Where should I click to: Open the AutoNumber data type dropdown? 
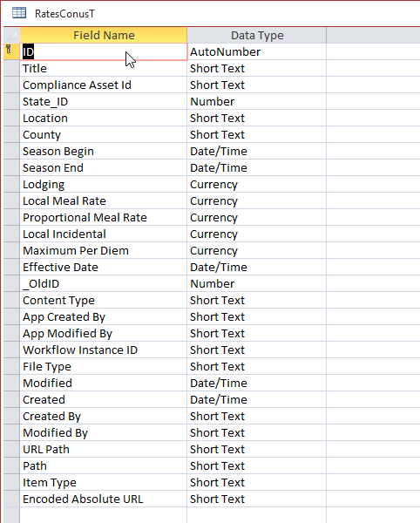click(x=257, y=51)
